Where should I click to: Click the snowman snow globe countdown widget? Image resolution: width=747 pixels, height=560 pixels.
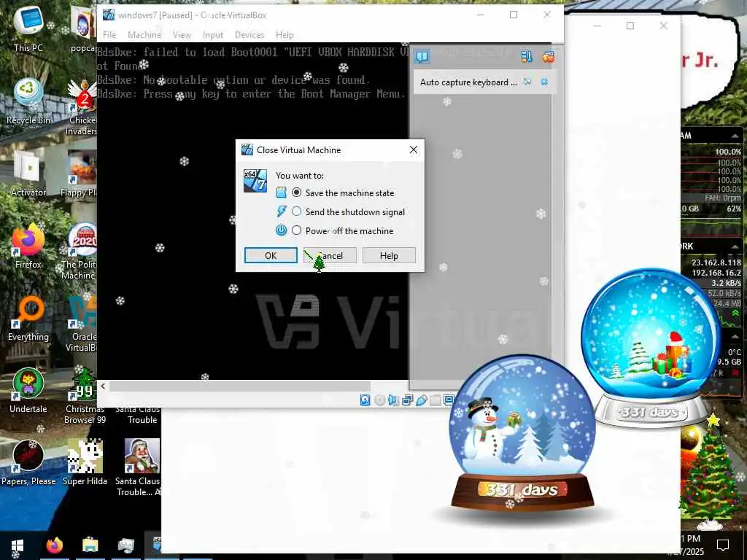tap(522, 433)
